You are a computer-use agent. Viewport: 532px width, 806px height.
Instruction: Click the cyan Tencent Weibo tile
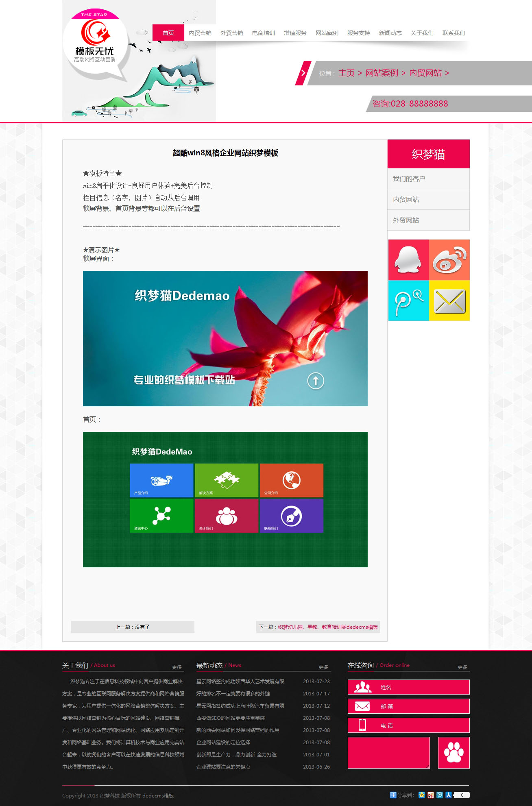click(x=408, y=301)
